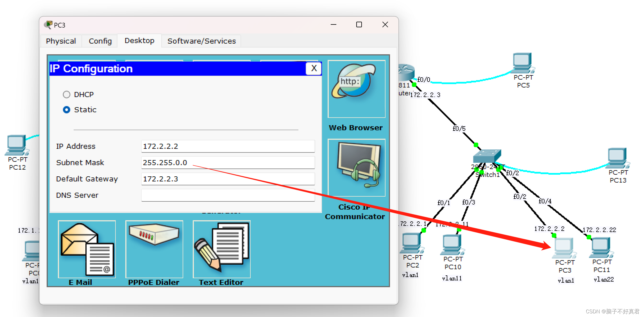Select the Switch1 device in topology
644x317 pixels.
click(x=487, y=156)
